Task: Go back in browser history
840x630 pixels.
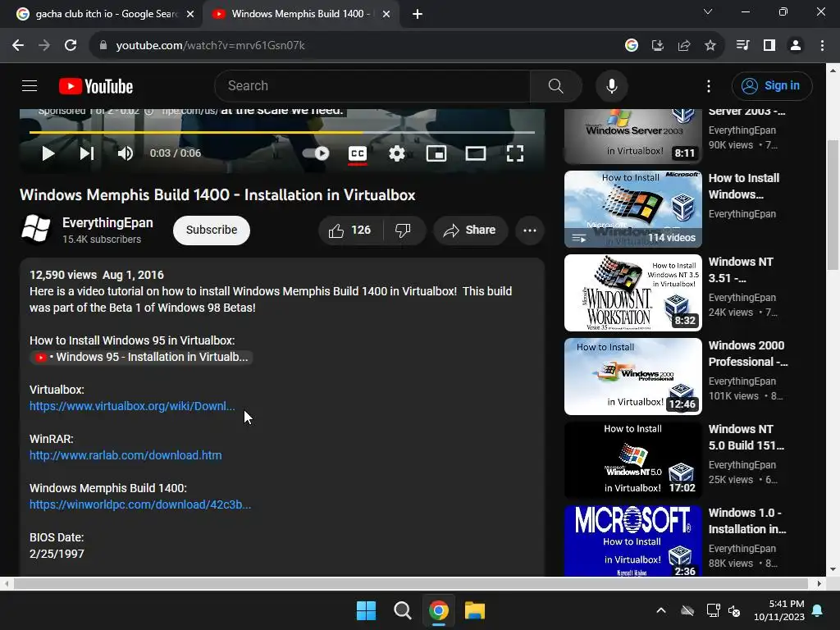Action: point(18,46)
